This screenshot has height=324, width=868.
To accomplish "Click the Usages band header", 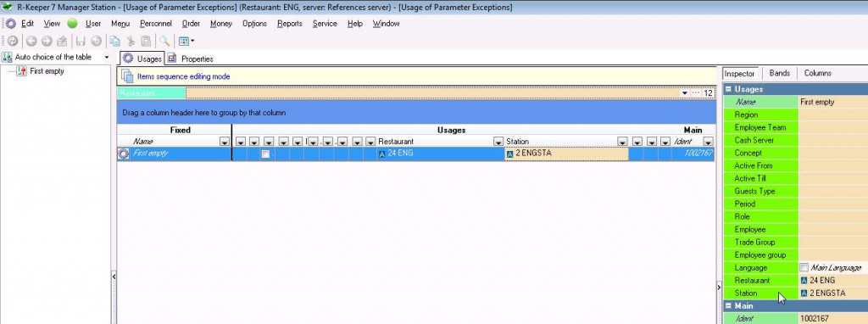I will (x=451, y=130).
